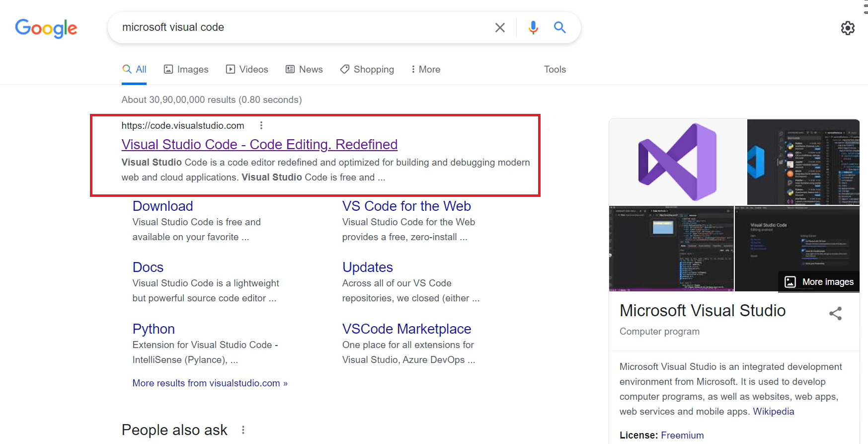
Task: Expand the More search categories menu
Action: (x=426, y=70)
